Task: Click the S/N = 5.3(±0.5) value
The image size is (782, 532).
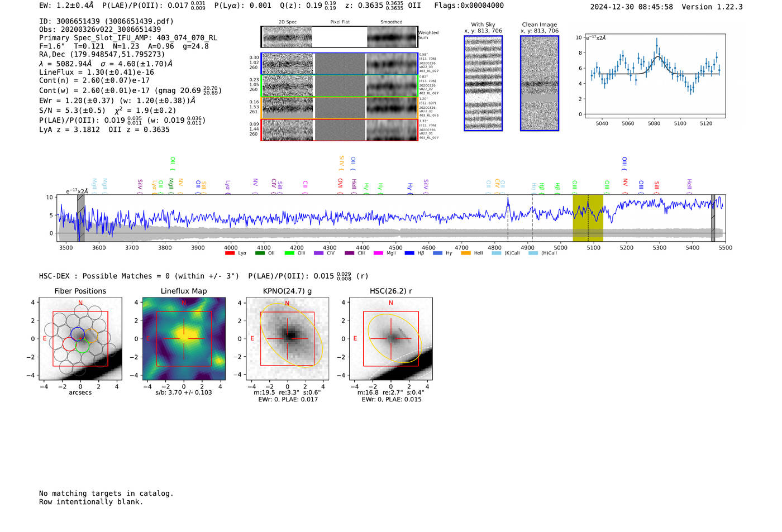Action: coord(72,111)
